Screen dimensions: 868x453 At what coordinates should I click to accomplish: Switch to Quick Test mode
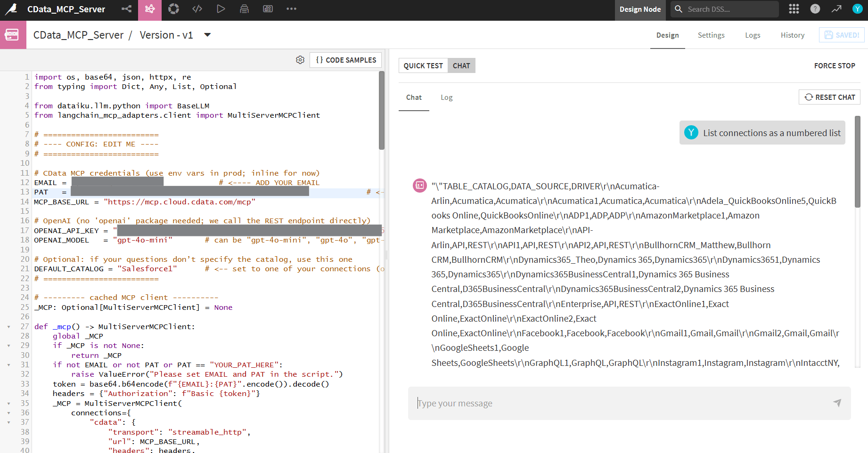(423, 65)
